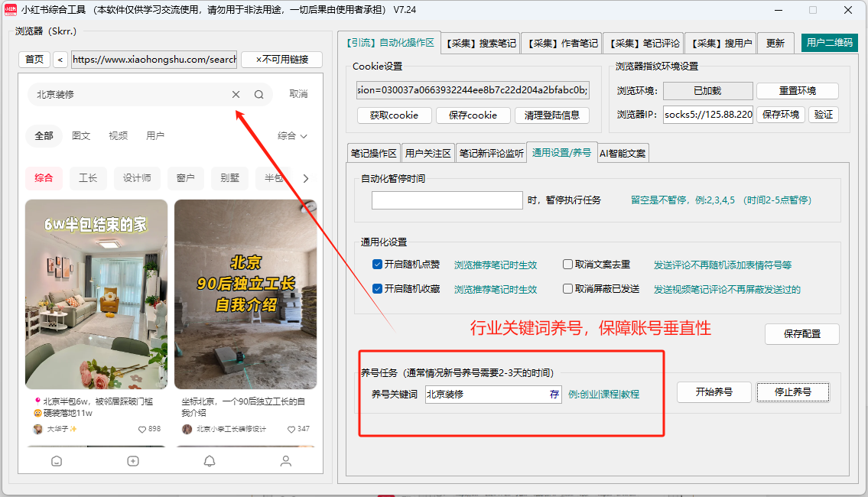Click the magnifier search icon
This screenshot has width=868, height=497.
point(258,94)
